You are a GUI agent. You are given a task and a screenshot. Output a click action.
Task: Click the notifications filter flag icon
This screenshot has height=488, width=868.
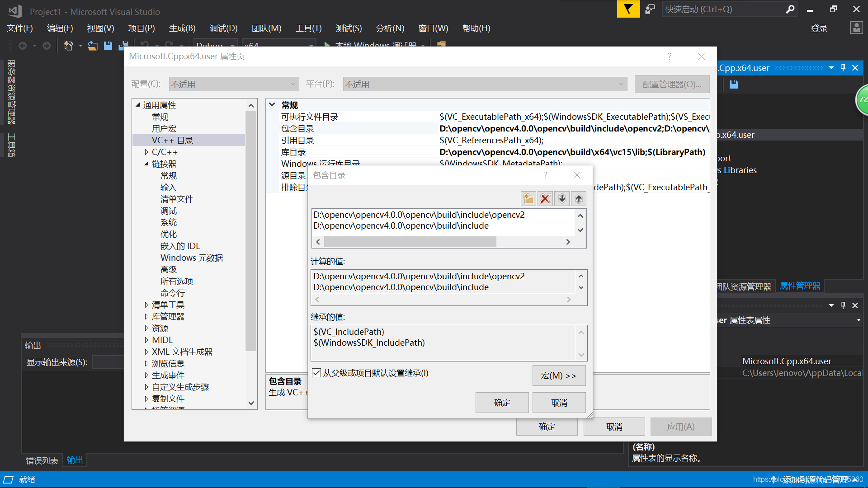628,9
